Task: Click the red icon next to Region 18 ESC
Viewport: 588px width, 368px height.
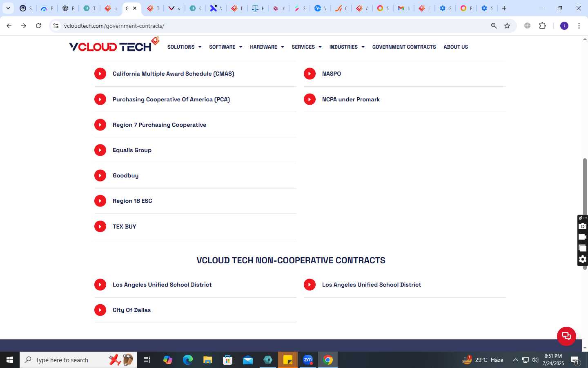Action: point(100,201)
